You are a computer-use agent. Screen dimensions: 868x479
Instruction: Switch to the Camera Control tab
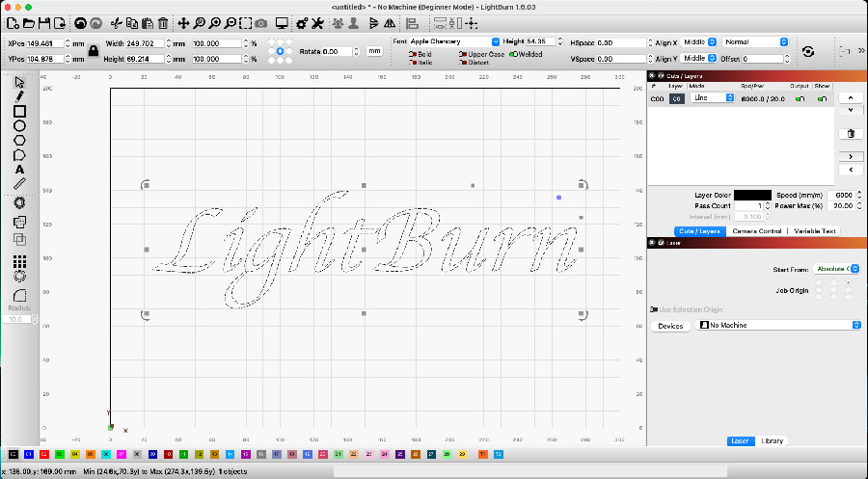(x=757, y=231)
